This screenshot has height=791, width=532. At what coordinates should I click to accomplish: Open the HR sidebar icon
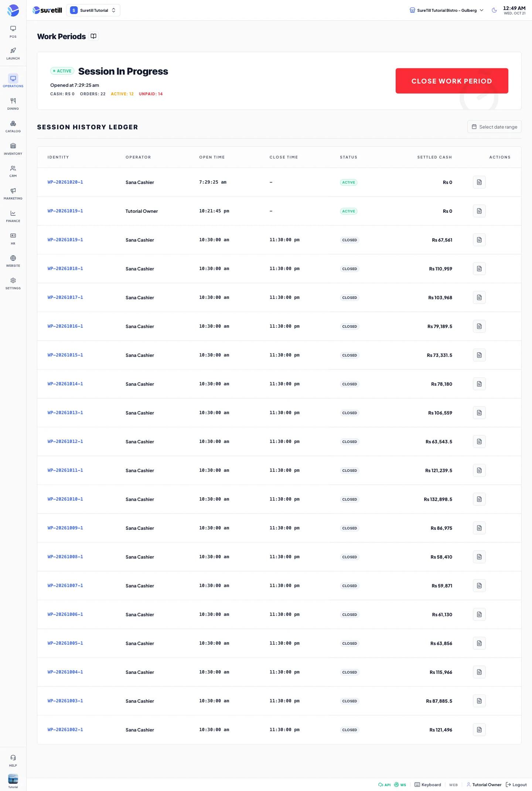click(13, 239)
